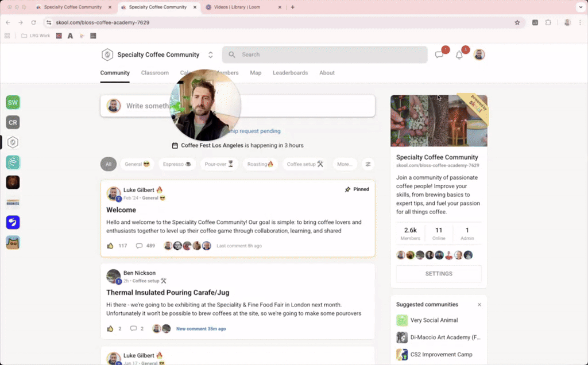Open the browser extensions puzzle icon
Screen dimensions: 588x365
[x=548, y=22]
